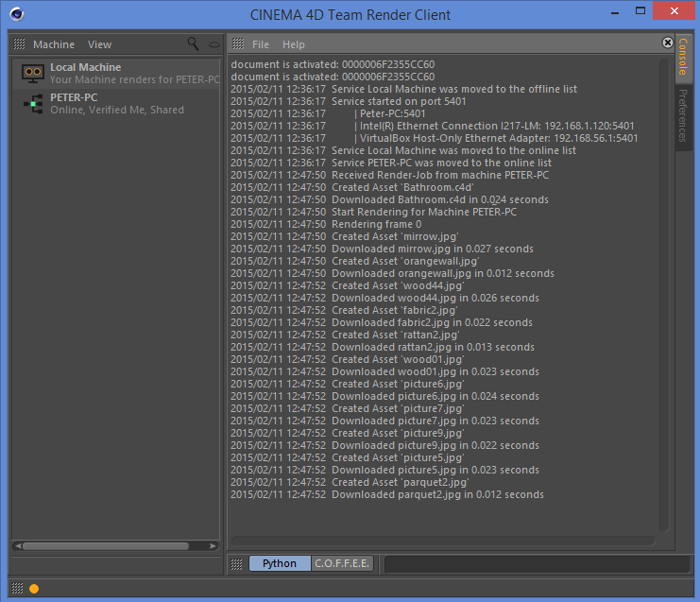700x602 pixels.
Task: Click the script bar grip handle icon
Action: point(236,564)
